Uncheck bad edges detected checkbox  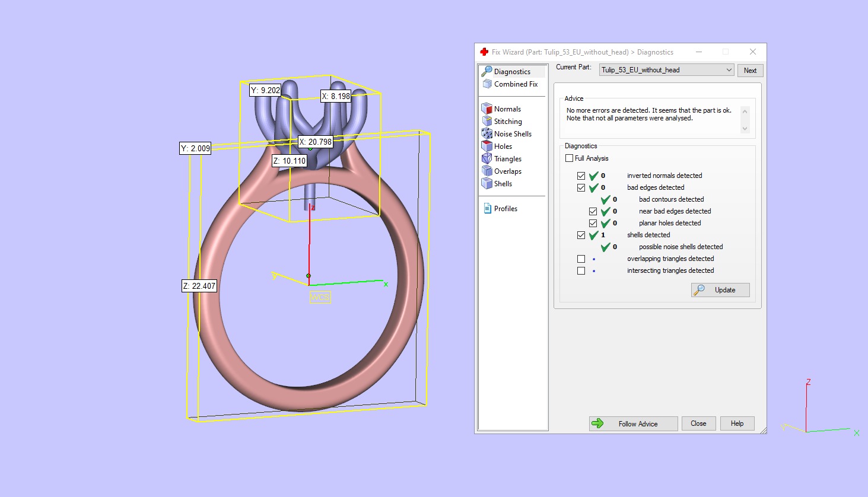pos(581,188)
